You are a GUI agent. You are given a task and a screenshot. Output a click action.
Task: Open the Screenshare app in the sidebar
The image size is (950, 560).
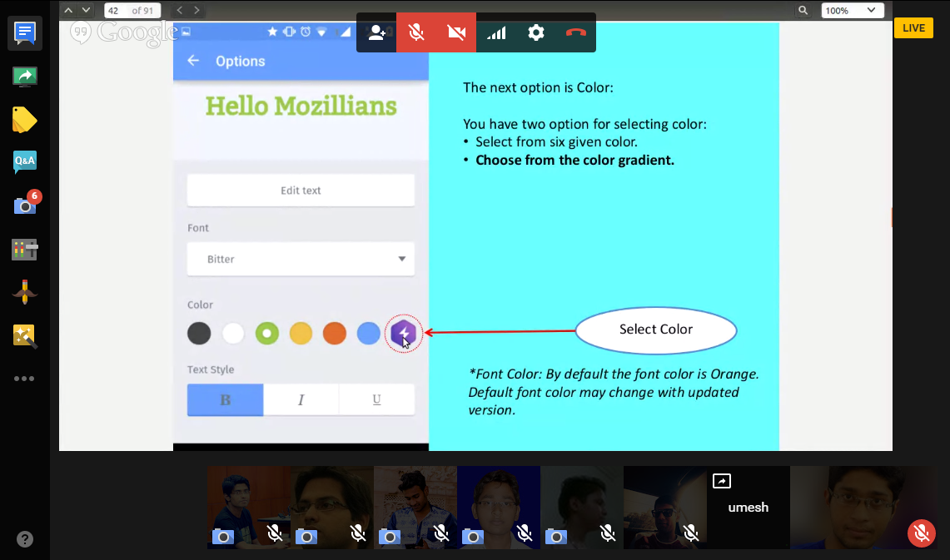pyautogui.click(x=25, y=77)
